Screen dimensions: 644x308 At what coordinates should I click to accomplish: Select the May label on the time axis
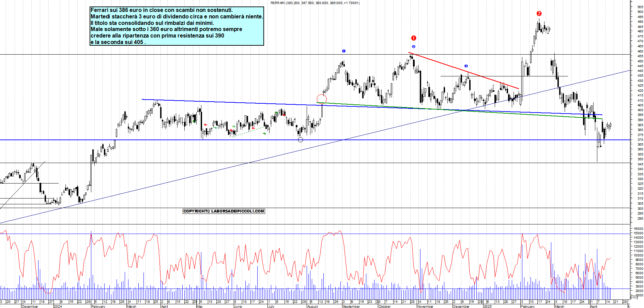click(x=200, y=306)
